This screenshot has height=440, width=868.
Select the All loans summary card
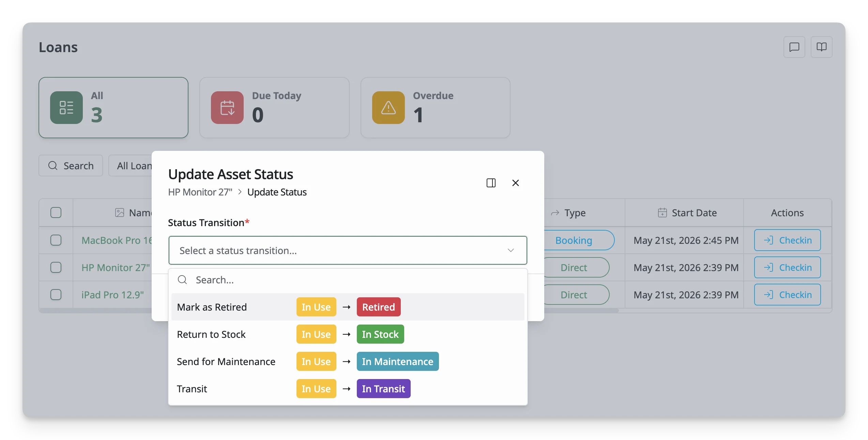113,108
